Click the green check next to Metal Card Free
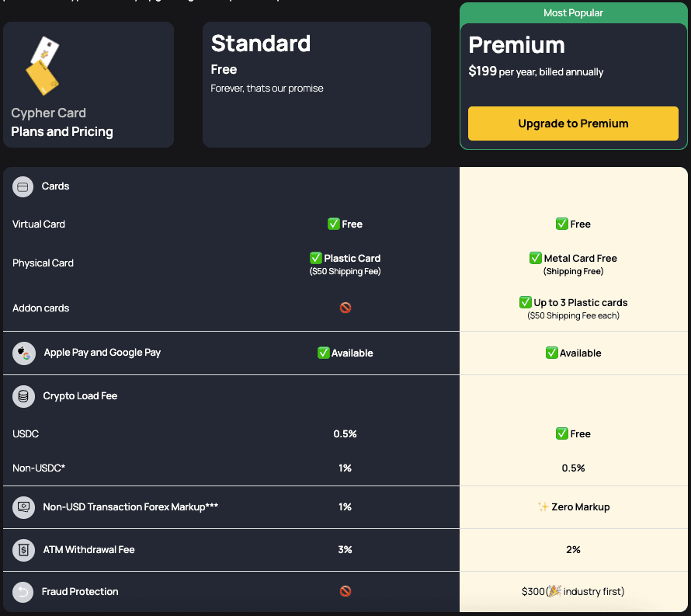 (536, 258)
